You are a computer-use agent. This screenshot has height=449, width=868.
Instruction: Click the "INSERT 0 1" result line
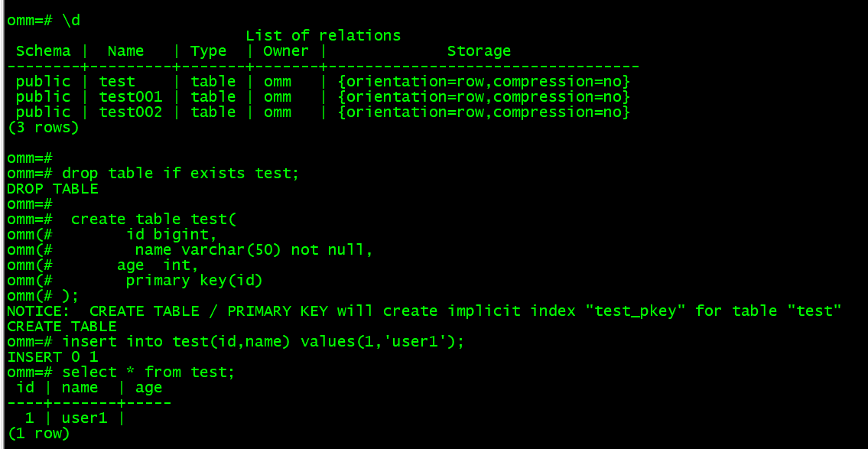coord(53,357)
